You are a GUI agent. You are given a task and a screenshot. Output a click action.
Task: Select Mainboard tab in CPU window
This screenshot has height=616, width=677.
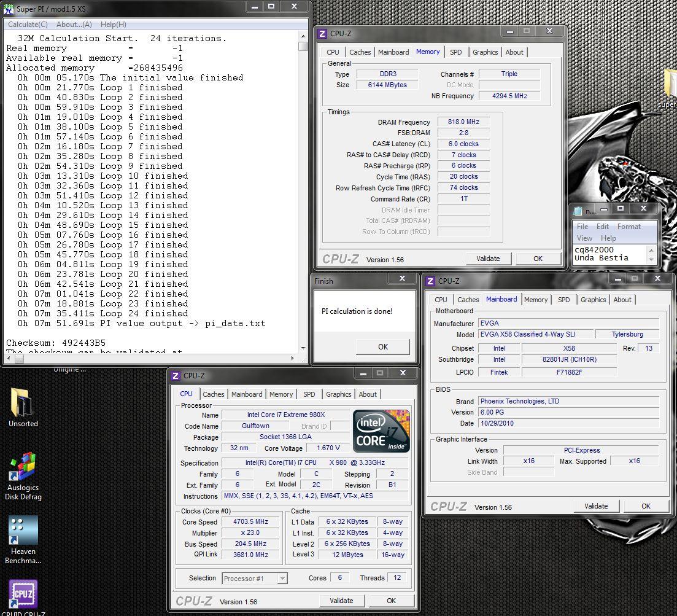[x=247, y=394]
